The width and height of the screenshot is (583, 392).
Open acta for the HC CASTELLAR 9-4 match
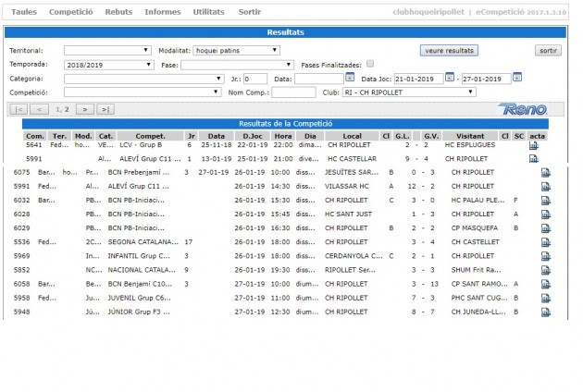pyautogui.click(x=534, y=159)
